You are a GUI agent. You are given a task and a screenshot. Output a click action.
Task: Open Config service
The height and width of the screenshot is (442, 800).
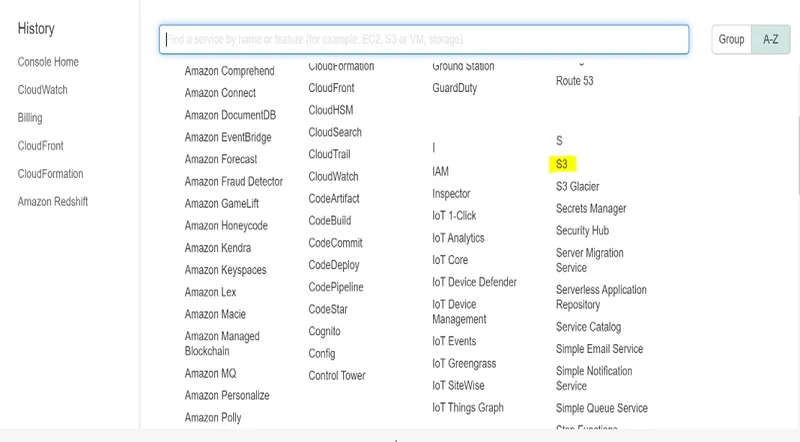click(321, 353)
